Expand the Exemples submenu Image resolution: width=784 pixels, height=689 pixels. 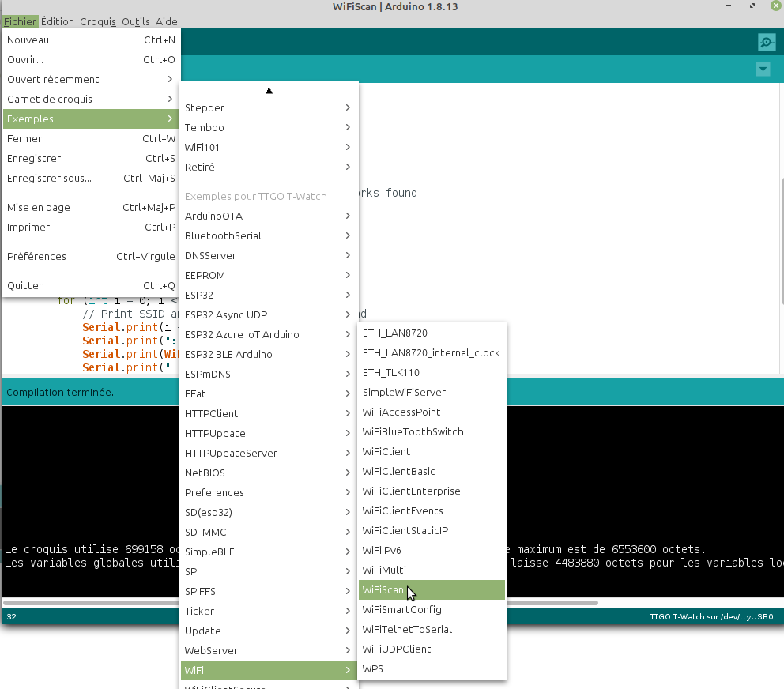point(91,119)
